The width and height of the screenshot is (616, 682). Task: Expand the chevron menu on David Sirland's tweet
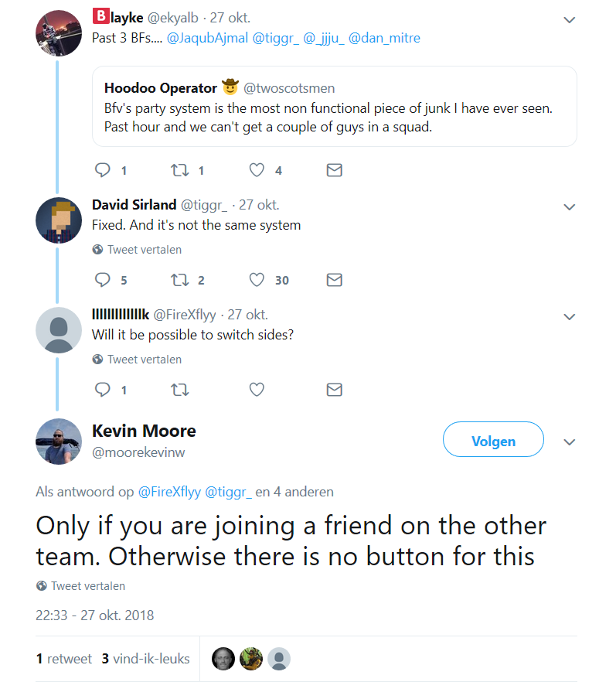pos(570,206)
